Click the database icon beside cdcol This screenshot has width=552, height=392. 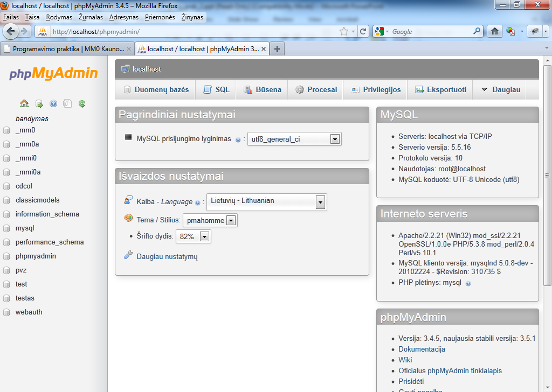coord(6,186)
